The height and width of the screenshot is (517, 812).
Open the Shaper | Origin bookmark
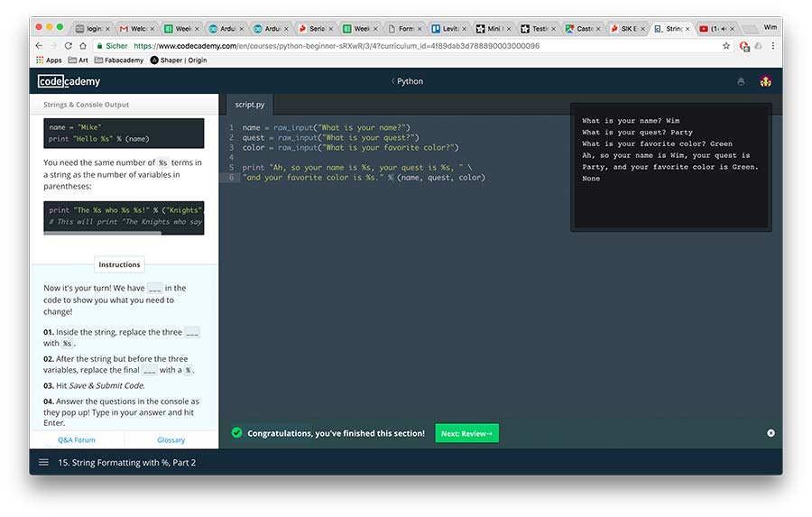[178, 60]
